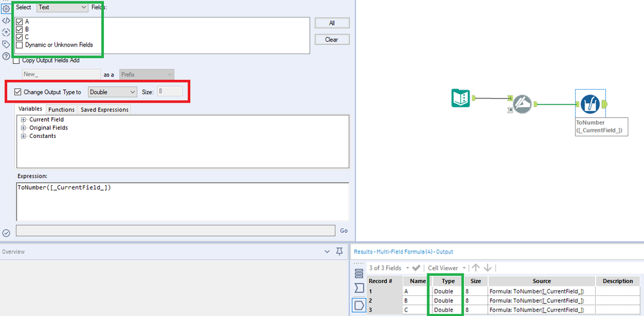Toggle Change Output Type to checkbox

coord(17,92)
